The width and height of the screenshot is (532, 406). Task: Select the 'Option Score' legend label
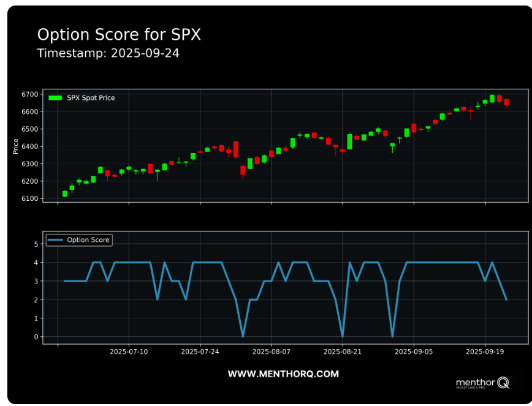(88, 240)
